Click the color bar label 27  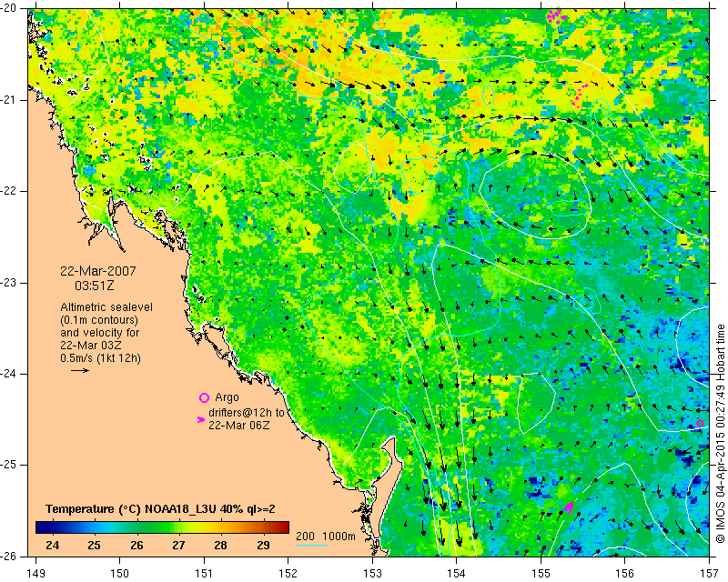(178, 545)
